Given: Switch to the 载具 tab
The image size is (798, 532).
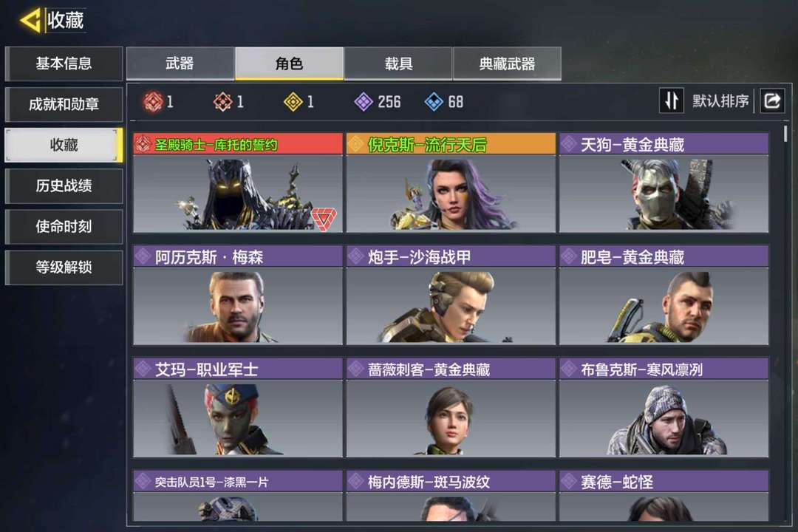Looking at the screenshot, I should click(x=398, y=64).
